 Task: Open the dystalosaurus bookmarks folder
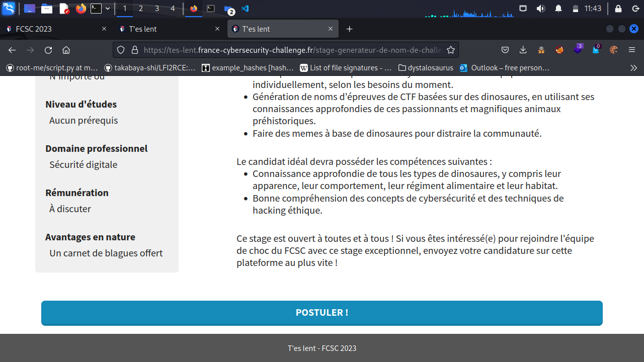click(x=425, y=67)
